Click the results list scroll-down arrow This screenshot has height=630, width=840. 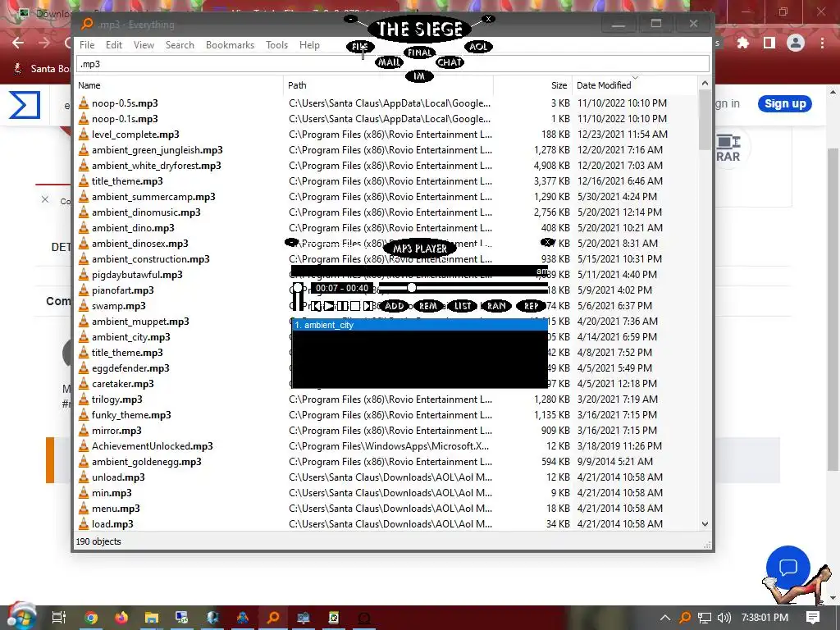tap(705, 524)
